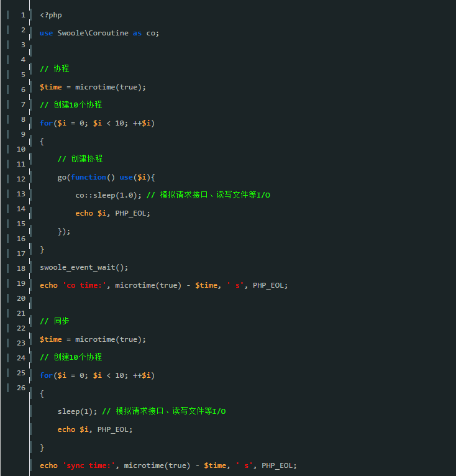The height and width of the screenshot is (476, 456).
Task: Click line number 9 in gutter
Action: [23, 134]
